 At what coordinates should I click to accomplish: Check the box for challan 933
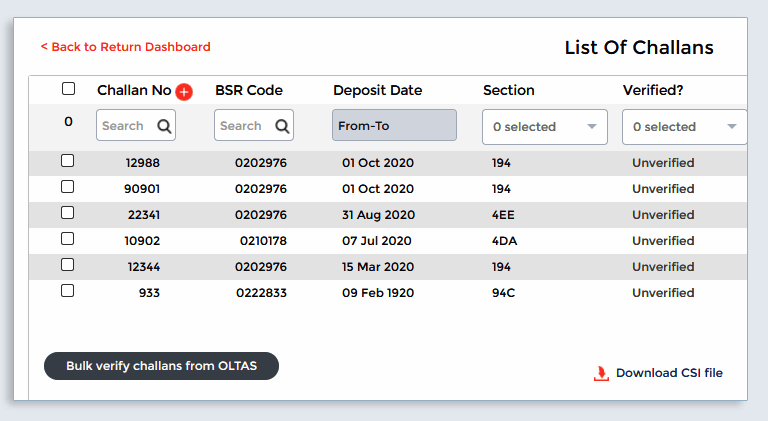point(68,291)
